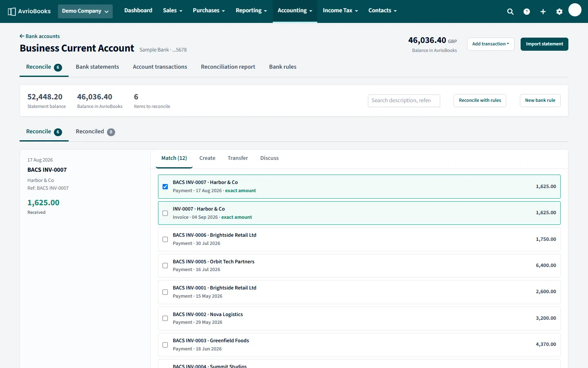Open the Bank rules tab
588x368 pixels.
(x=283, y=67)
